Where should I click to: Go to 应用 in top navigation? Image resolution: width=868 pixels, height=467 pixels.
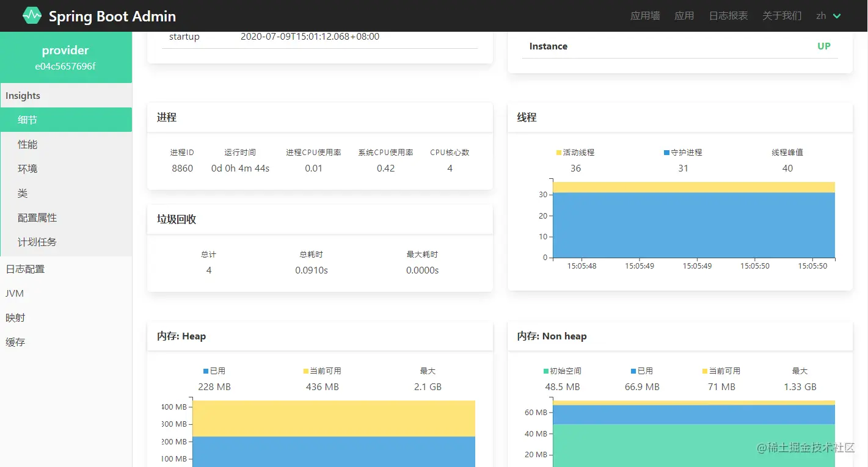684,16
